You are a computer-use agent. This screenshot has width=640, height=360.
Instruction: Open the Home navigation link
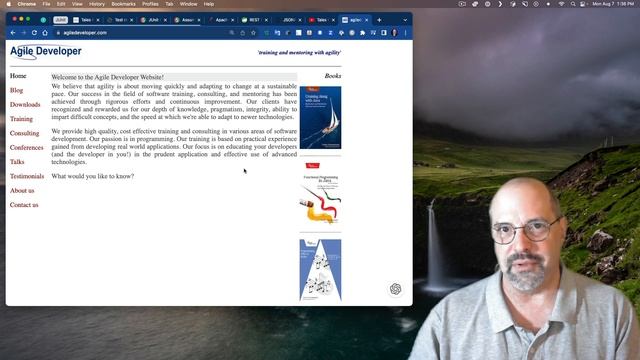18,76
